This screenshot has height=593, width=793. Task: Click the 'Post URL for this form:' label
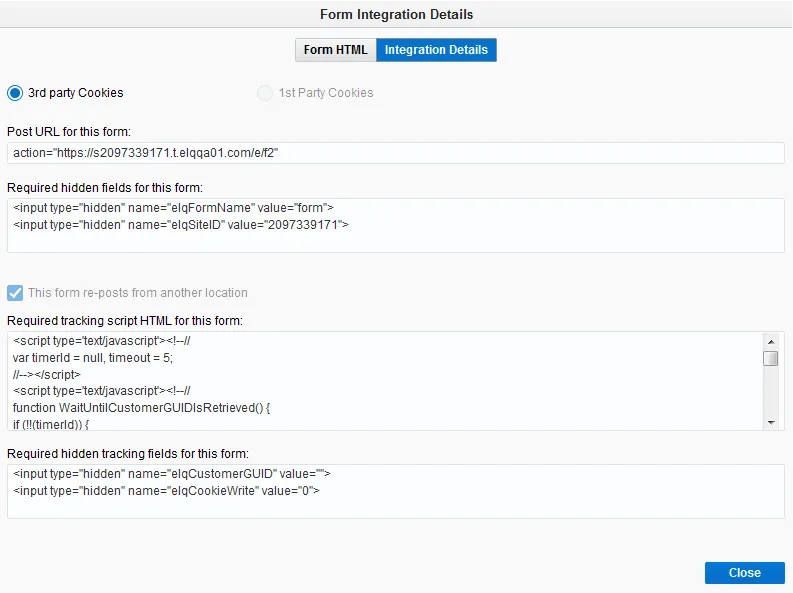(69, 132)
